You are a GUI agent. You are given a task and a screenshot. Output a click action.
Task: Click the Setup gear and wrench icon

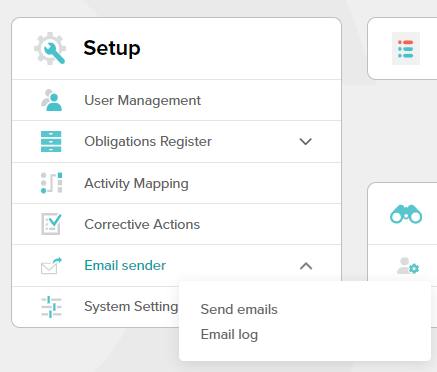click(50, 48)
